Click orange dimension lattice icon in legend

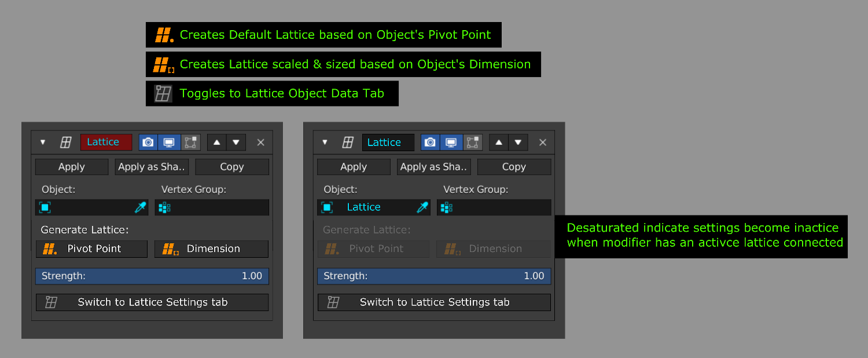pyautogui.click(x=164, y=65)
